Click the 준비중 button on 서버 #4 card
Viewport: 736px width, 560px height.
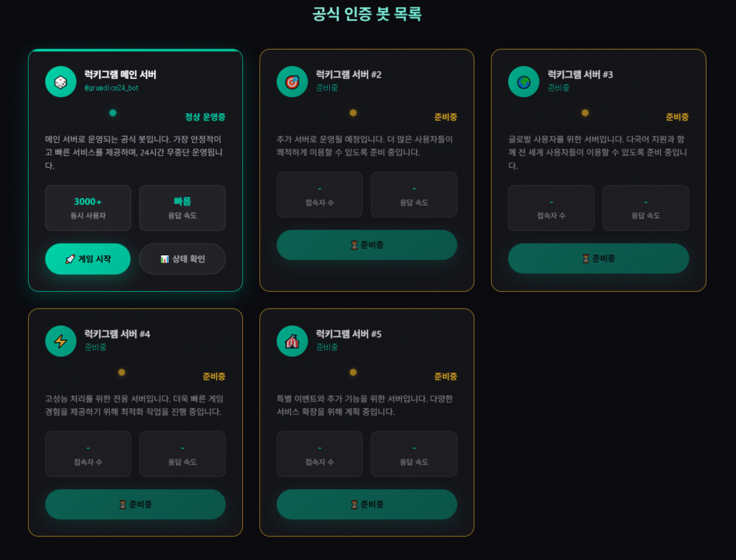click(x=135, y=505)
